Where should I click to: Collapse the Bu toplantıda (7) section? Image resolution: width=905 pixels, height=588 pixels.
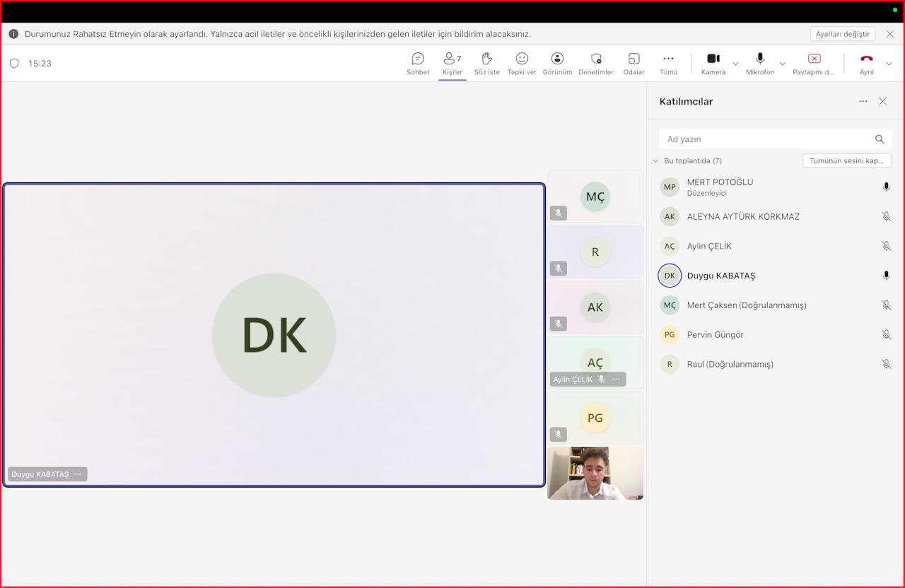point(655,161)
